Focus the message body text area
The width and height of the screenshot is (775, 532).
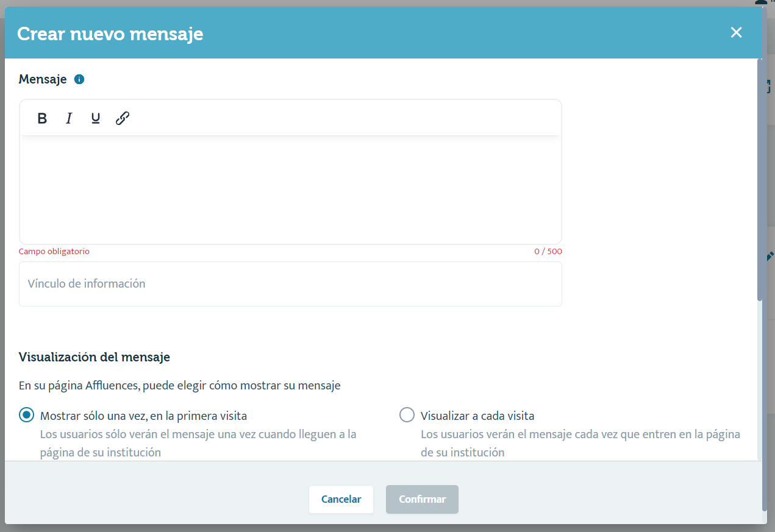coord(290,189)
